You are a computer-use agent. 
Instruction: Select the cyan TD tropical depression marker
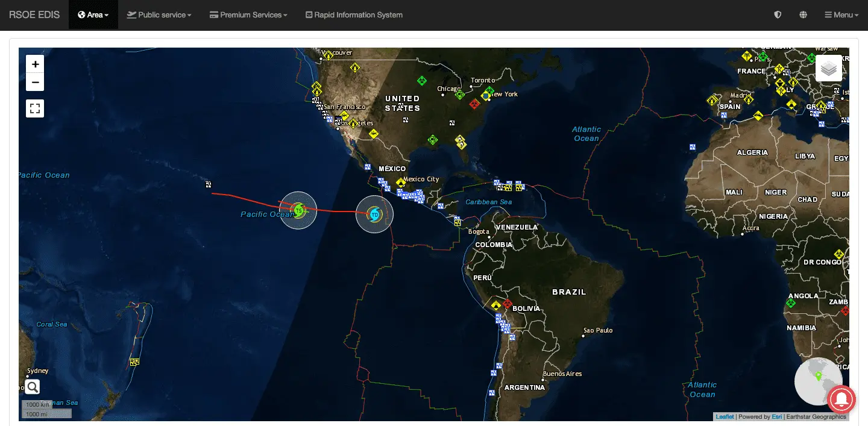tap(374, 214)
